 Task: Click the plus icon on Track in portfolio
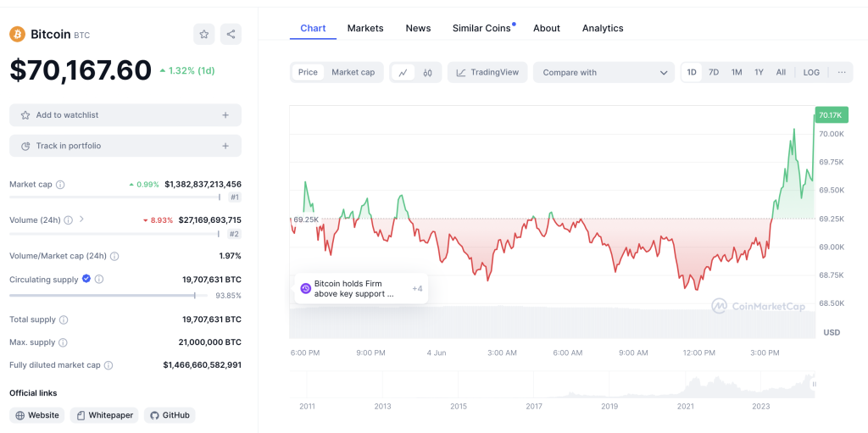point(225,147)
